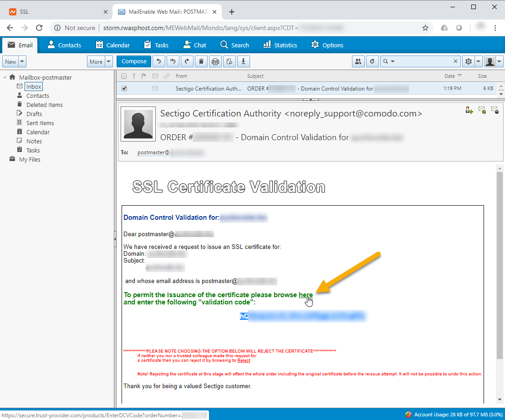Refresh the message list
The width and height of the screenshot is (505, 420).
372,61
